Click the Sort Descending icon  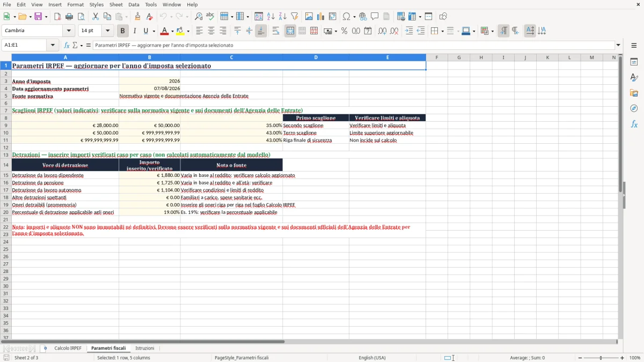283,17
